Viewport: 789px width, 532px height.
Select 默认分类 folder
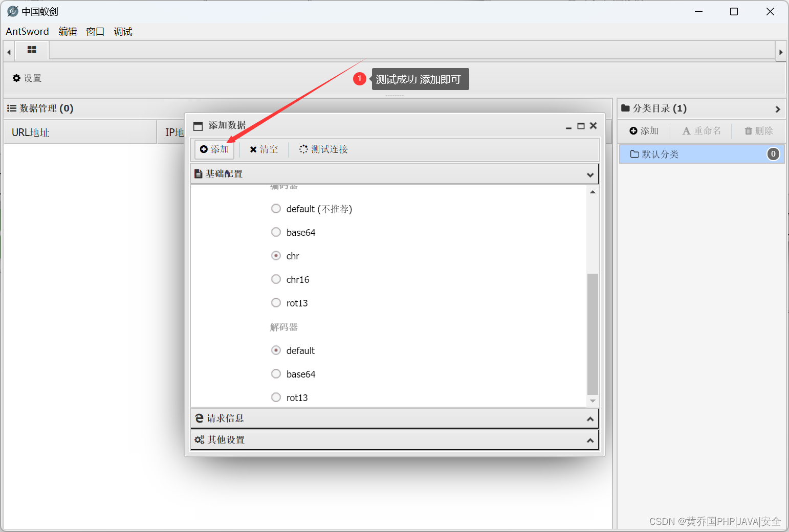[702, 154]
